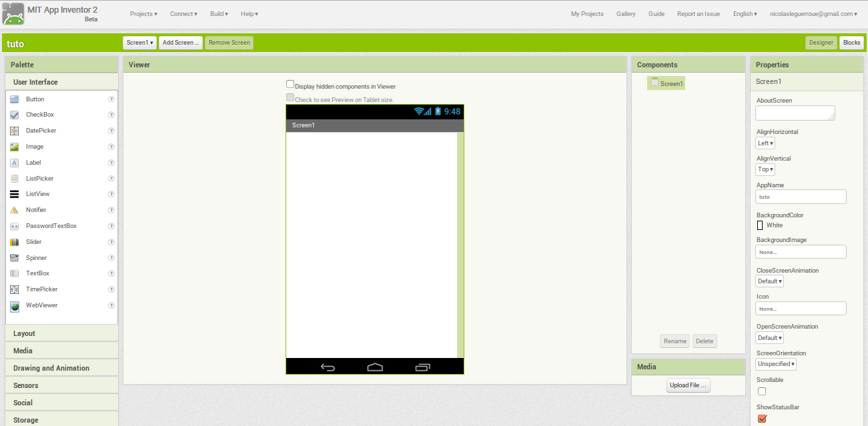The width and height of the screenshot is (868, 426).
Task: Select the CheckBox component icon
Action: 14,115
